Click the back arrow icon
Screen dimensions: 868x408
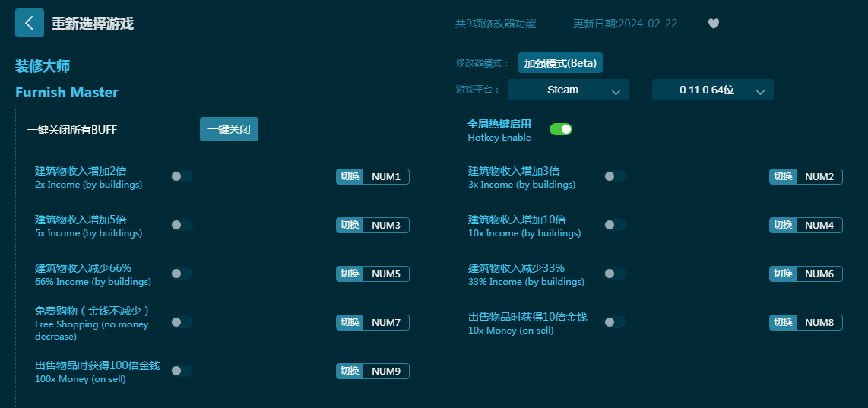point(29,23)
